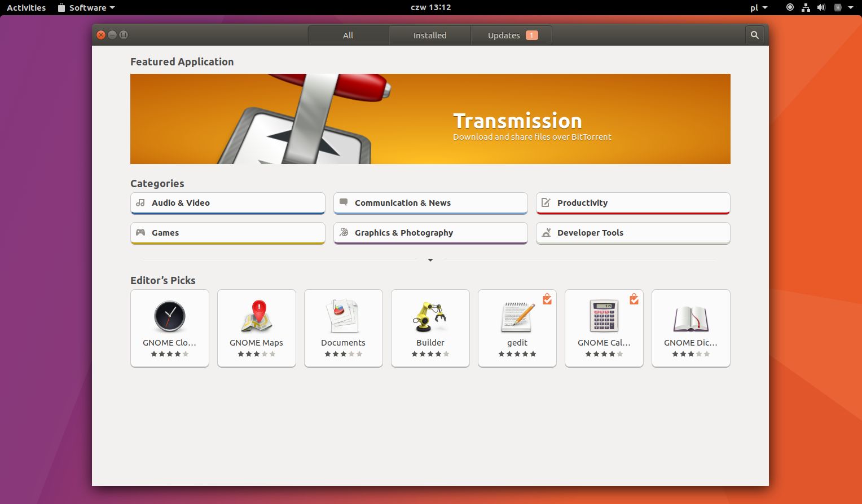862x504 pixels.
Task: Click the 'Editor's Picks' heading
Action: click(x=163, y=281)
